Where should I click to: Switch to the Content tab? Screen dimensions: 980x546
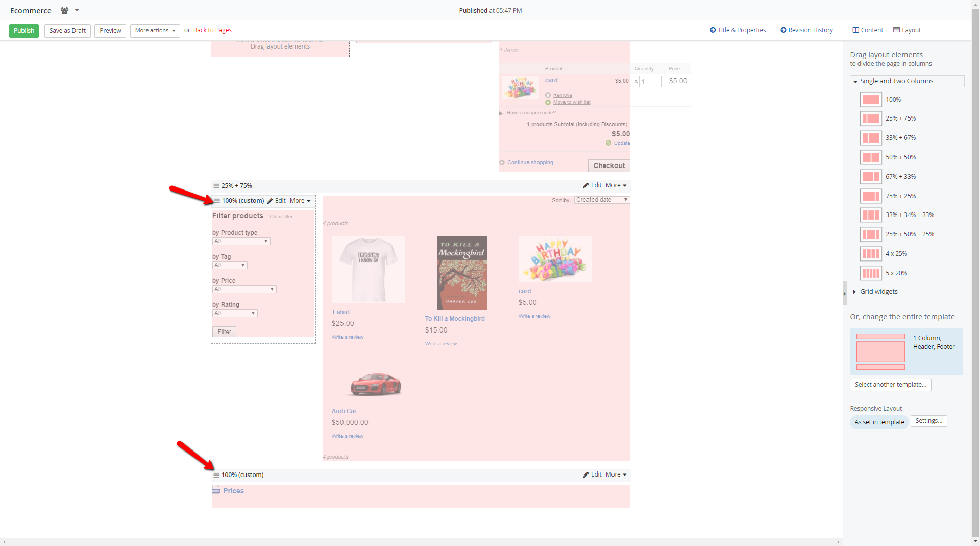[868, 30]
